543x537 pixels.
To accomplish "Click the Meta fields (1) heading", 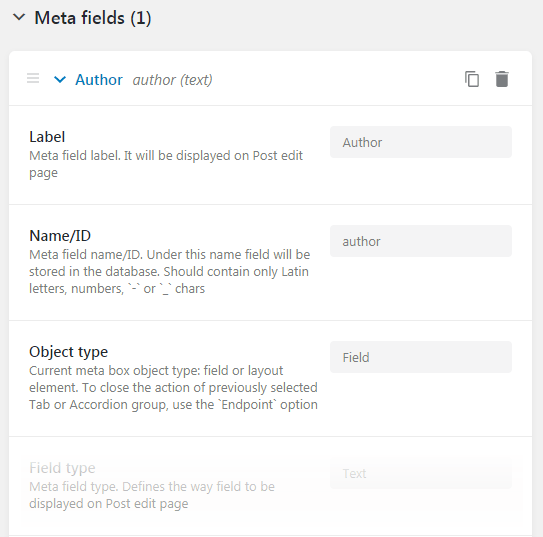I will click(x=93, y=18).
